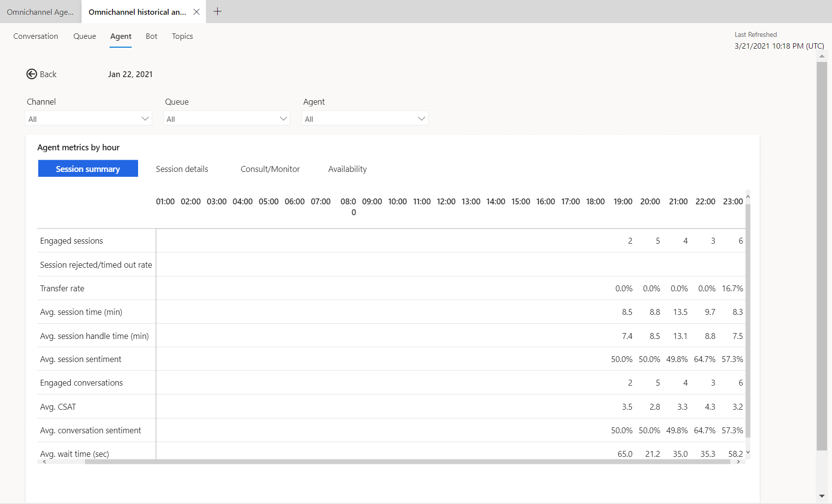Click the 15:00 column header

point(521,201)
